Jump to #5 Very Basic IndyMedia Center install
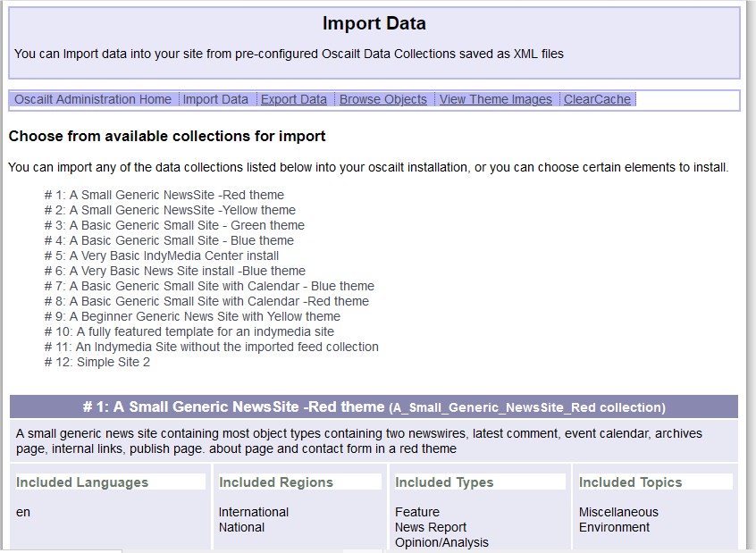Screen dimensions: 756x553 pyautogui.click(x=162, y=256)
